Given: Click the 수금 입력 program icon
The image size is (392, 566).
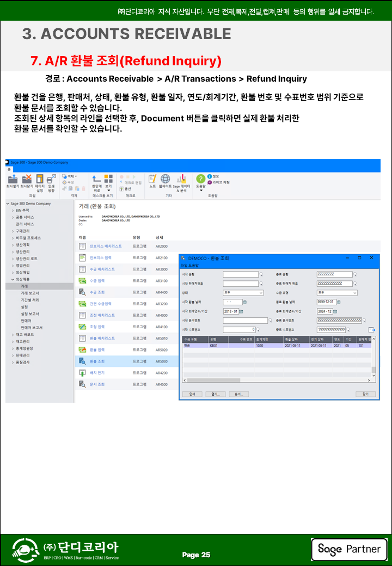Looking at the screenshot, I should point(82,281).
